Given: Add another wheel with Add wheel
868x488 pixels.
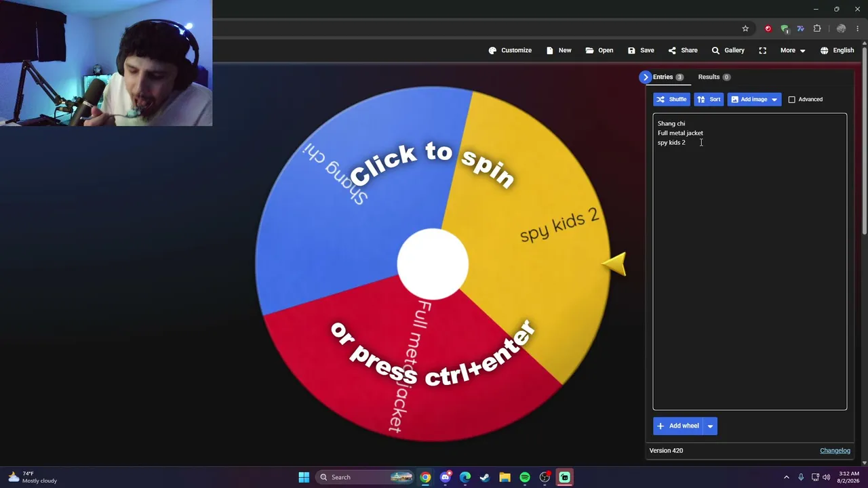Looking at the screenshot, I should [x=678, y=426].
